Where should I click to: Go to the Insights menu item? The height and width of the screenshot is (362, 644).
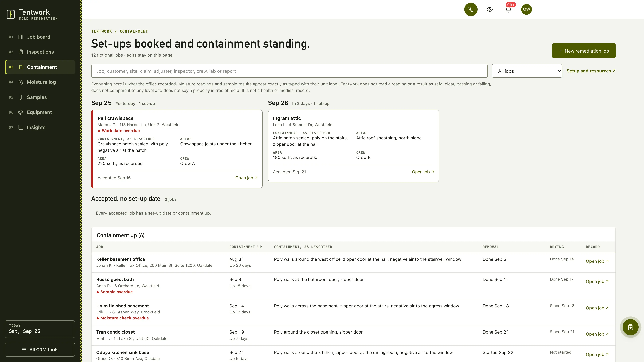point(40,127)
